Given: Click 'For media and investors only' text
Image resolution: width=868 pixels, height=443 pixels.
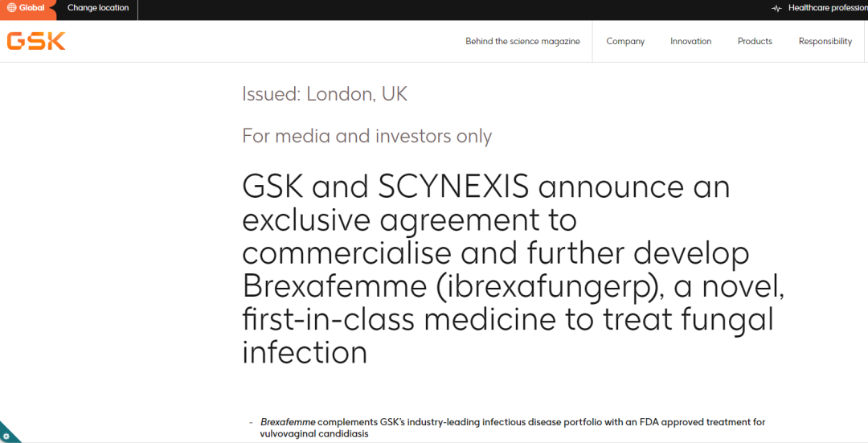Looking at the screenshot, I should tap(366, 136).
